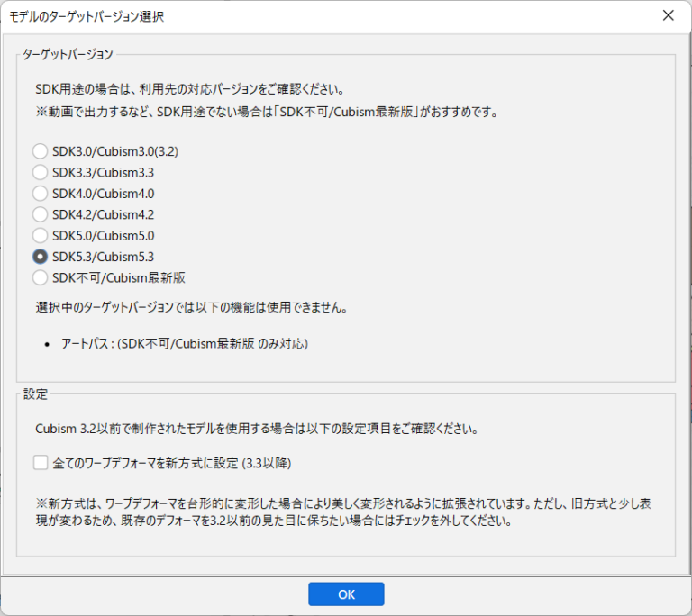Image resolution: width=692 pixels, height=616 pixels.
Task: Click the ターゲットバージョン group heading
Action: click(68, 55)
